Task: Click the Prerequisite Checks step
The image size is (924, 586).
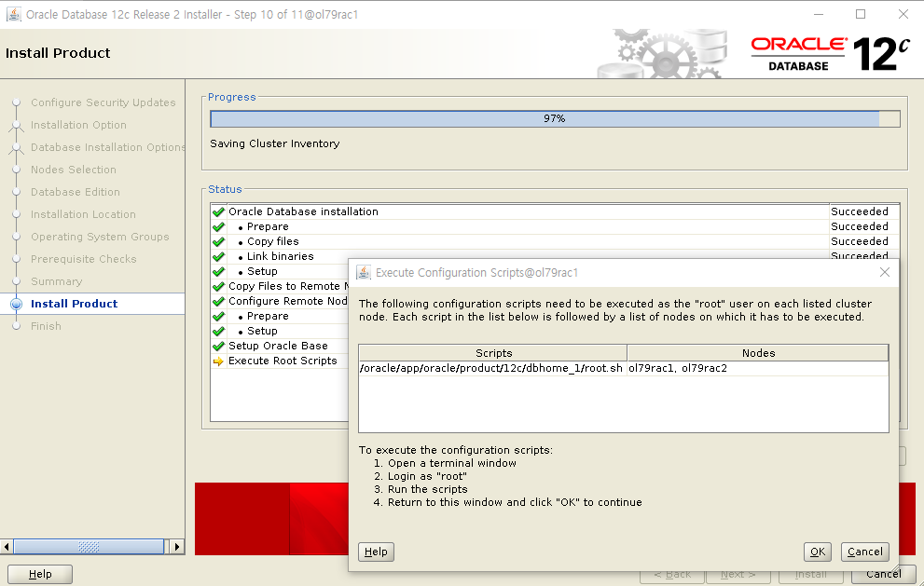Action: click(x=84, y=259)
